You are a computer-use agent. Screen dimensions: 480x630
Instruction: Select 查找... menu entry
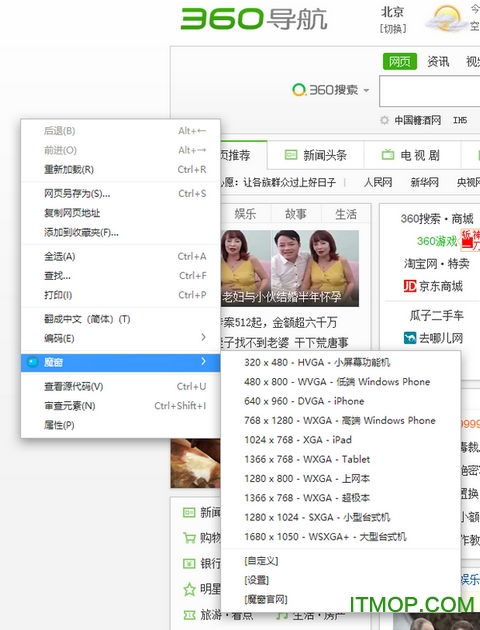(x=120, y=276)
